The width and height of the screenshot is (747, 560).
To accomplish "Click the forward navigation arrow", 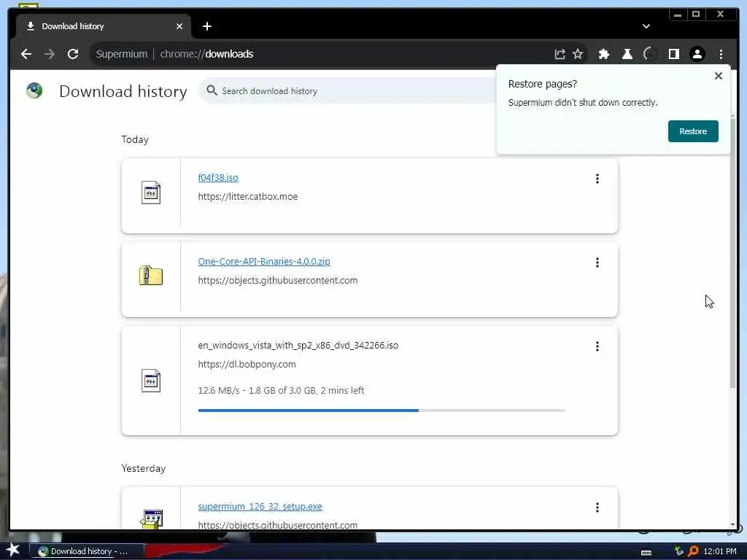I will tap(50, 54).
